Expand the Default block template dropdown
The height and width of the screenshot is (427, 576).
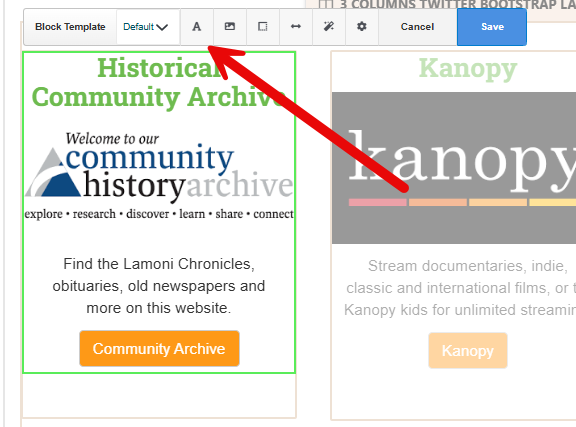click(x=148, y=27)
